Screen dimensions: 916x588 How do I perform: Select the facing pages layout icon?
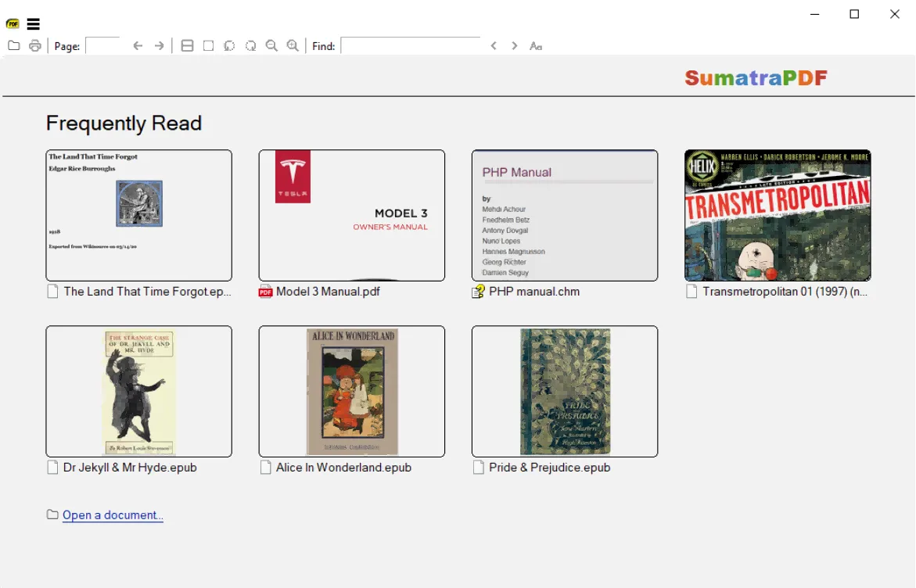pyautogui.click(x=187, y=45)
